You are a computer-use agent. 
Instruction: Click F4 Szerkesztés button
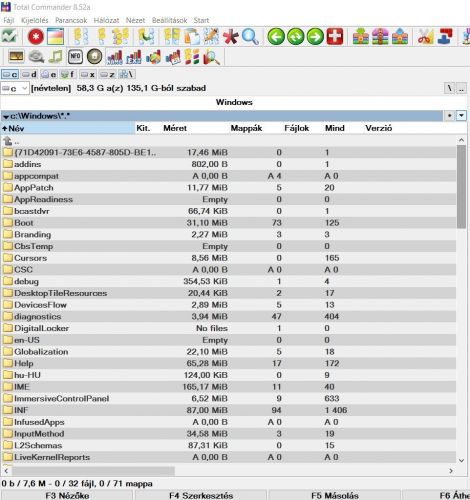[x=201, y=495]
